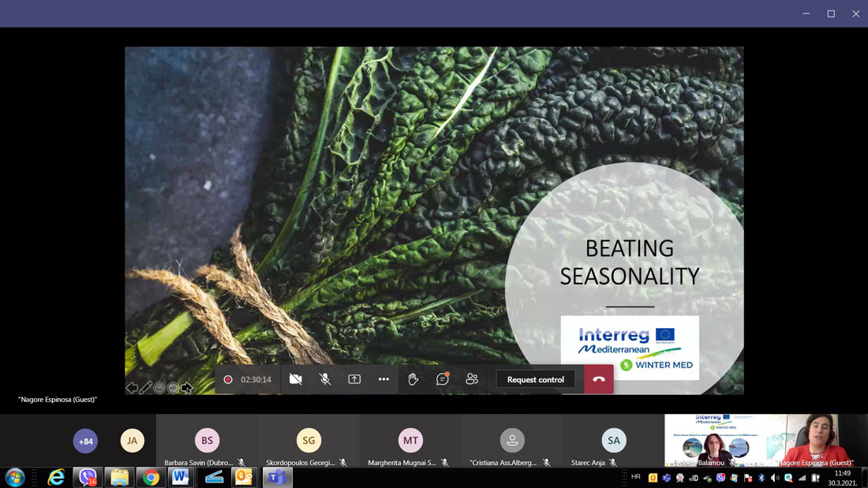Raise your hand in the meeting
The image size is (868, 488).
click(413, 379)
